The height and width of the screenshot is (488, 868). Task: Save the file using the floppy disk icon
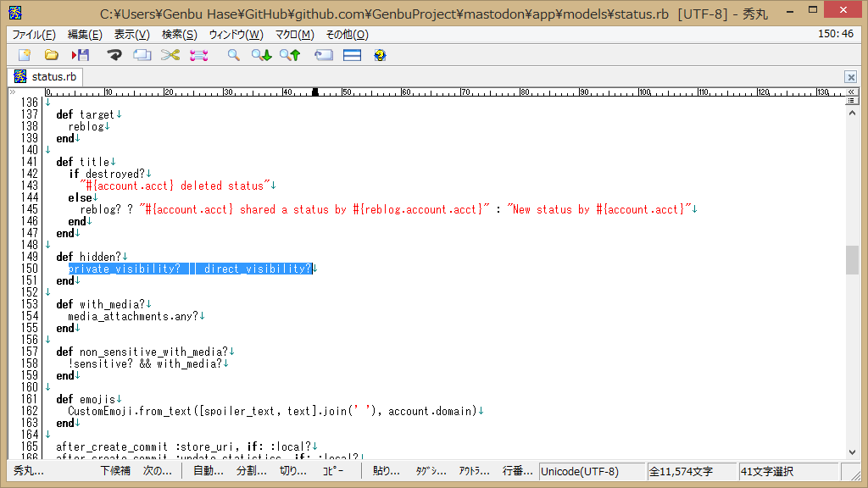click(x=81, y=55)
